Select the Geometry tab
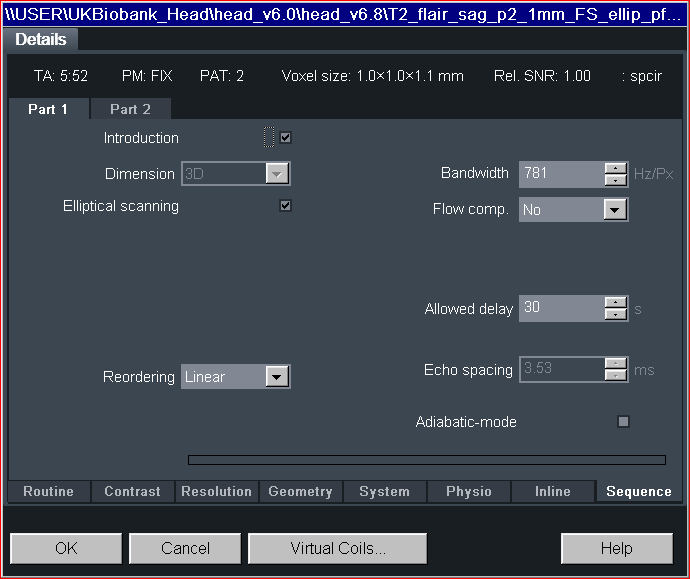This screenshot has width=690, height=579. [x=300, y=491]
